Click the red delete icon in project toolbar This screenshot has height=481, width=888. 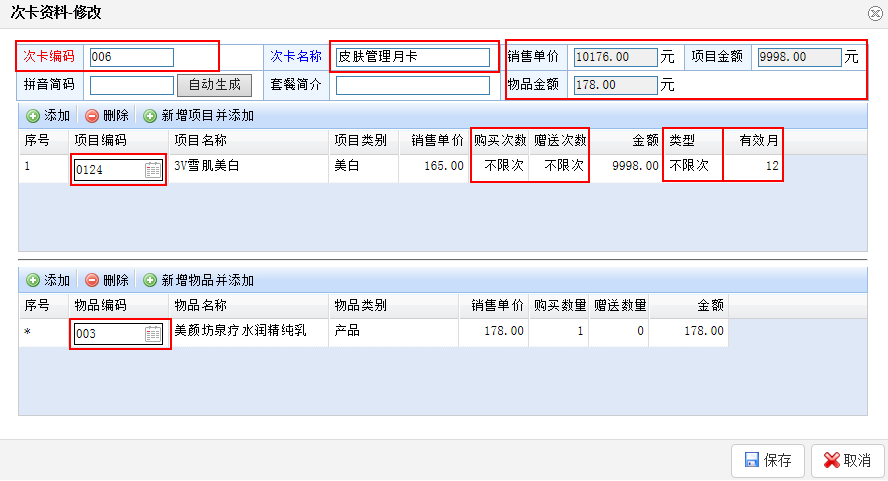click(92, 116)
